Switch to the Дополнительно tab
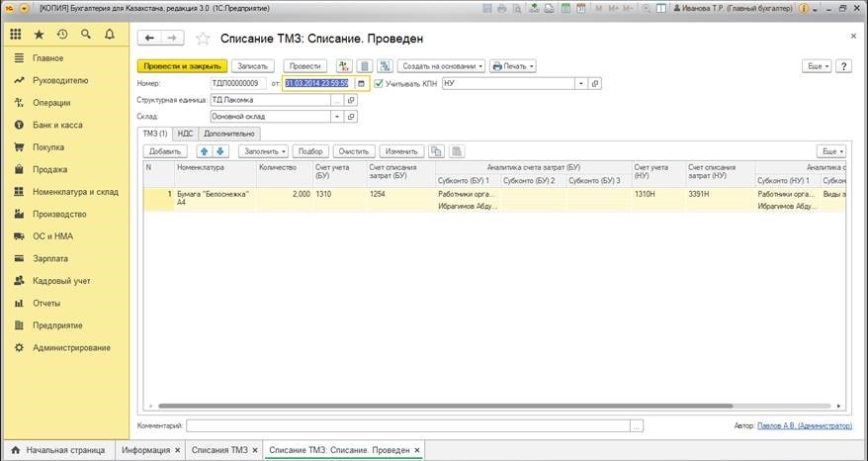 229,134
